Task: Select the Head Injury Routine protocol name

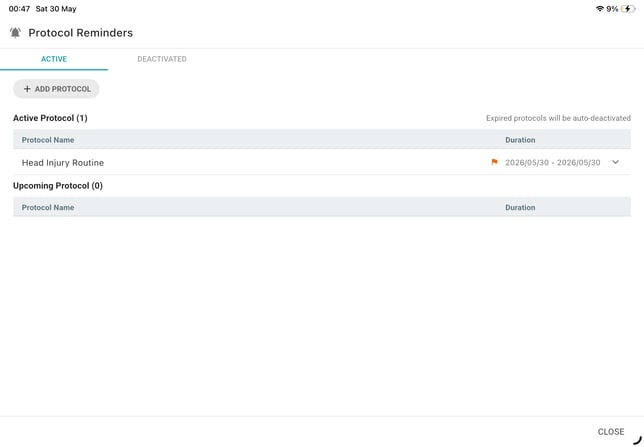Action: coord(63,163)
